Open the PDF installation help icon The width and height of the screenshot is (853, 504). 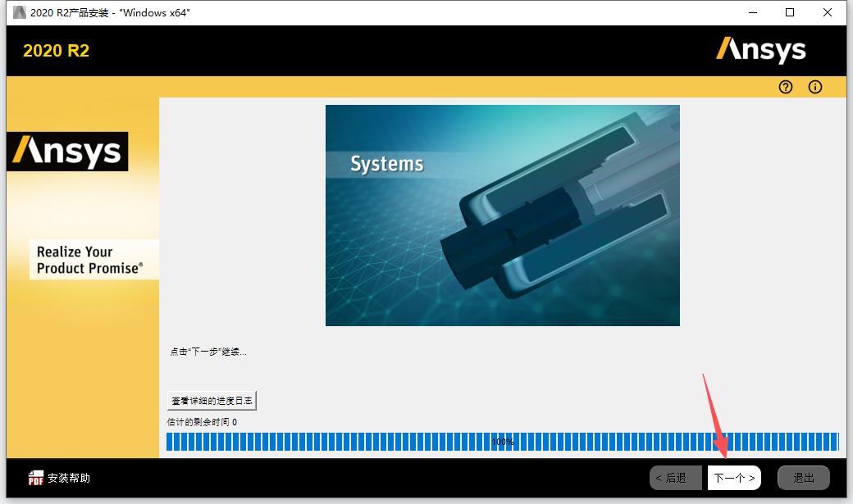[x=36, y=478]
